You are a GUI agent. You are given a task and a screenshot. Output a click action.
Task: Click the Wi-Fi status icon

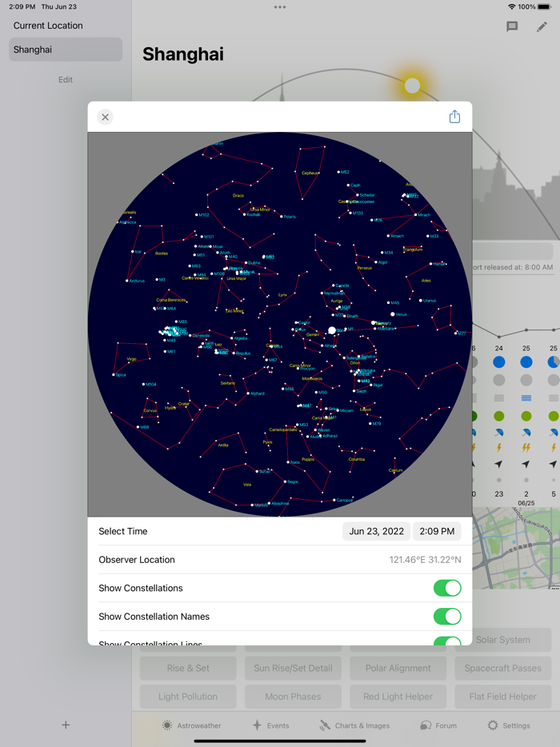(512, 6)
